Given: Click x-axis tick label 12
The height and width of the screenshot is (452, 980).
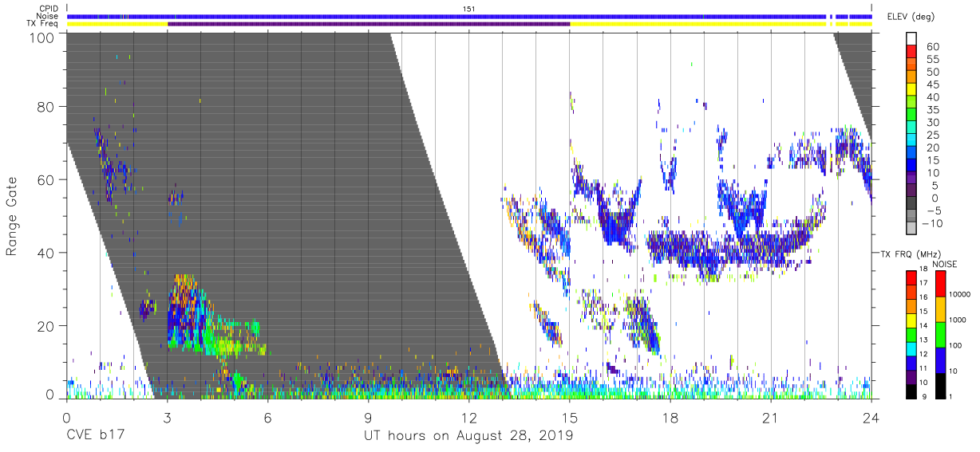Looking at the screenshot, I should 468,419.
